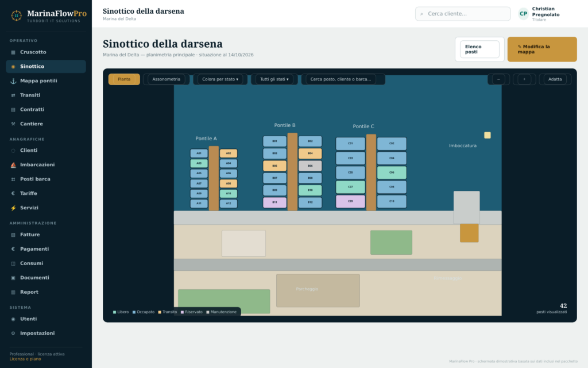Select berth B06 on Pontile B

tap(310, 166)
